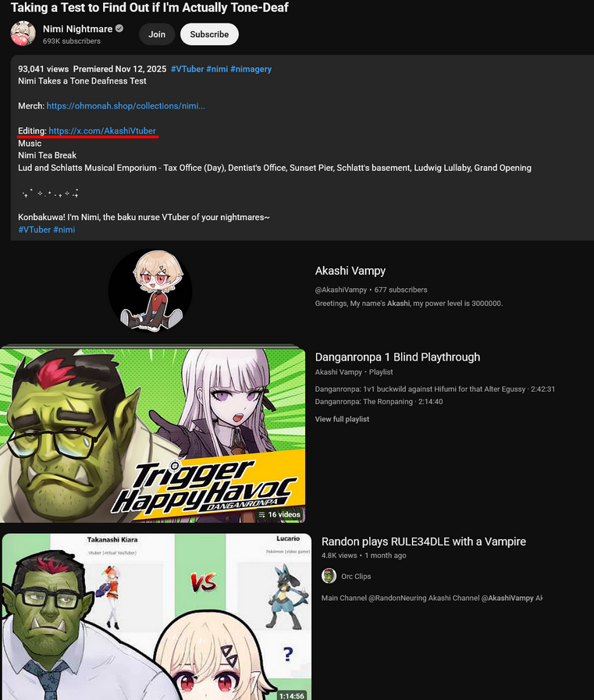Open Nimi Nightmare channel avatar
The height and width of the screenshot is (700, 594).
point(23,34)
